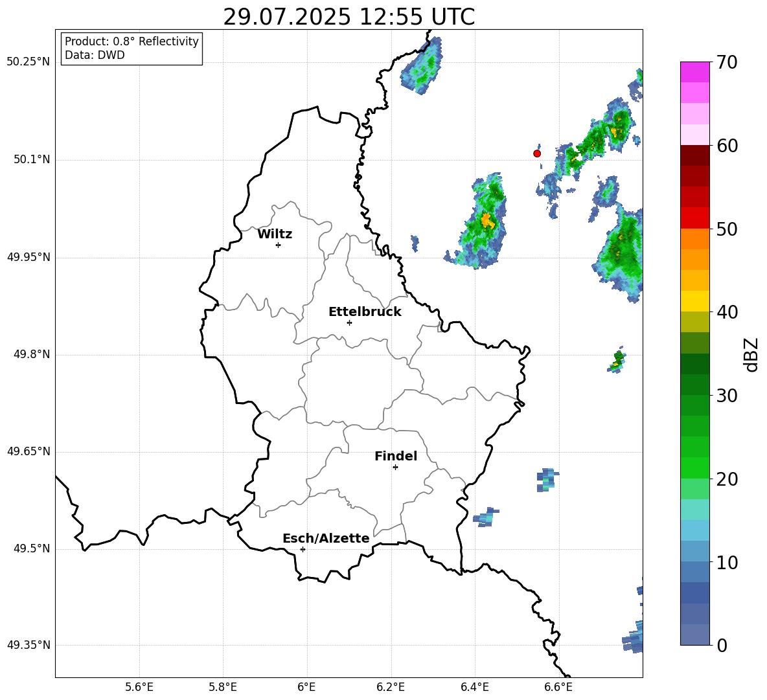
Task: Click the 49.5°N latitude label
Action: pos(32,549)
